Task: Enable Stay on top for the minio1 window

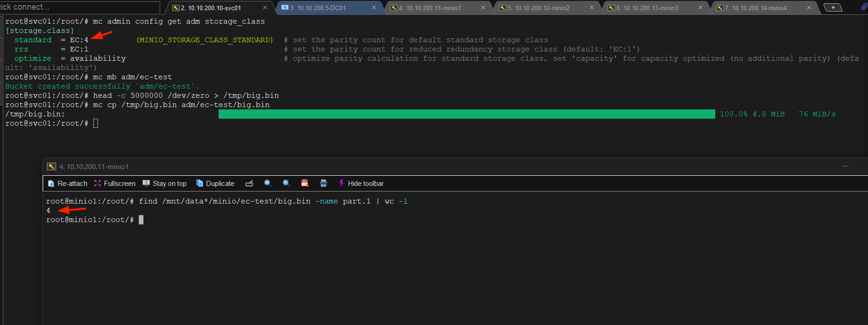Action: coord(165,184)
